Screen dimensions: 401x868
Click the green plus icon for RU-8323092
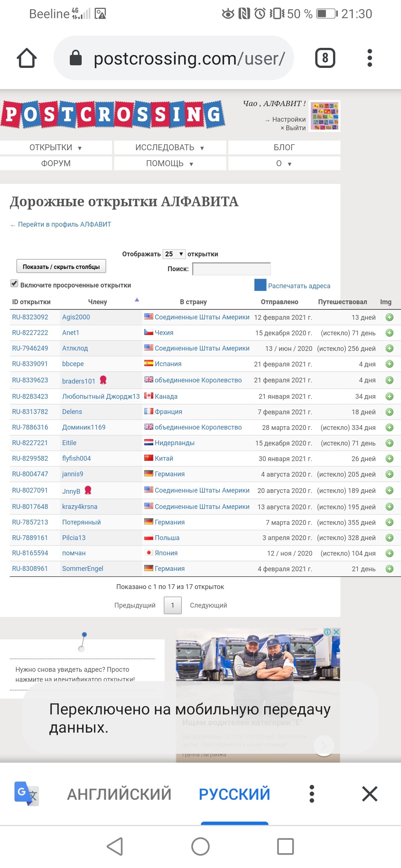pos(389,317)
